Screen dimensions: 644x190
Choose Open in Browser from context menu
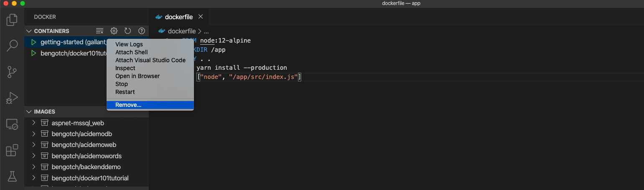point(150,76)
